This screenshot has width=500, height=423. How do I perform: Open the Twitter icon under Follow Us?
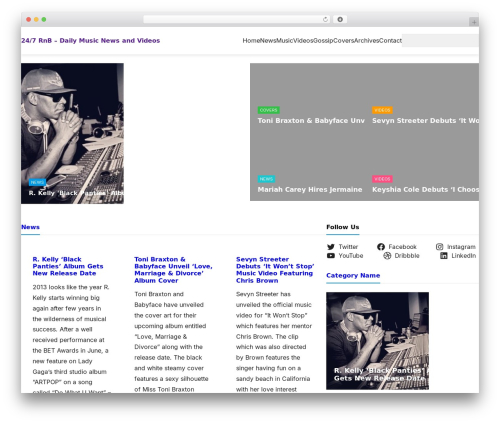331,247
